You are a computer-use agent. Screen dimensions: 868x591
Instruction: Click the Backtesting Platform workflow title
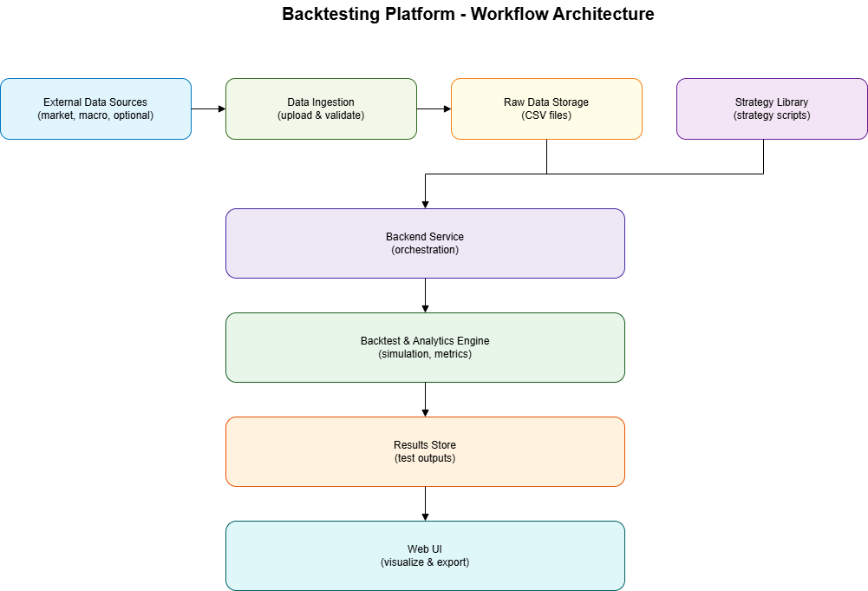[467, 14]
